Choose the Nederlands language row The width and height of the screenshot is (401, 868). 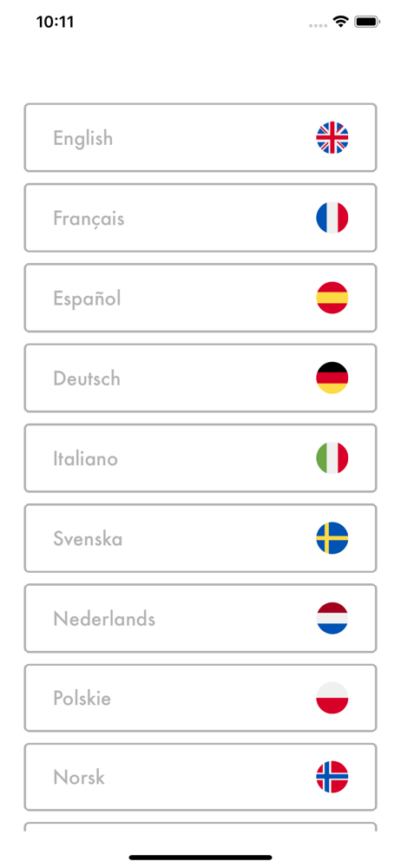[200, 618]
